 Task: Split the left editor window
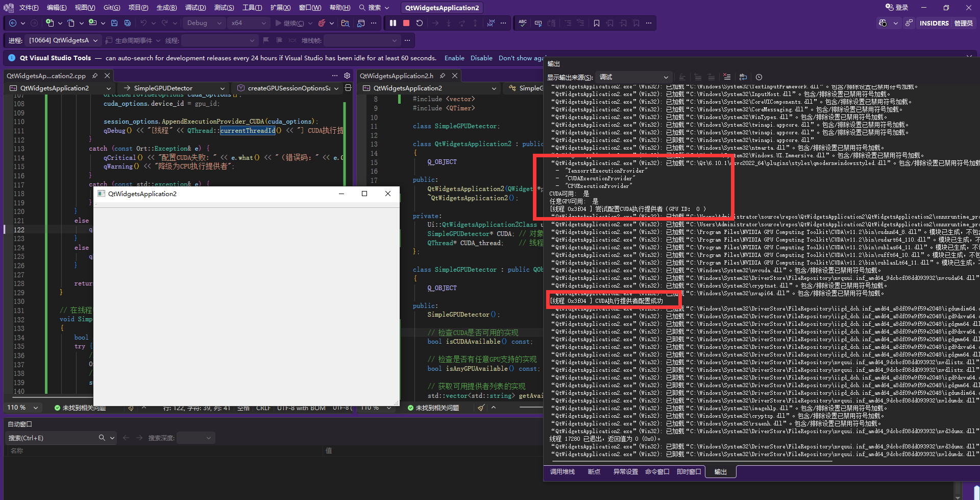348,88
